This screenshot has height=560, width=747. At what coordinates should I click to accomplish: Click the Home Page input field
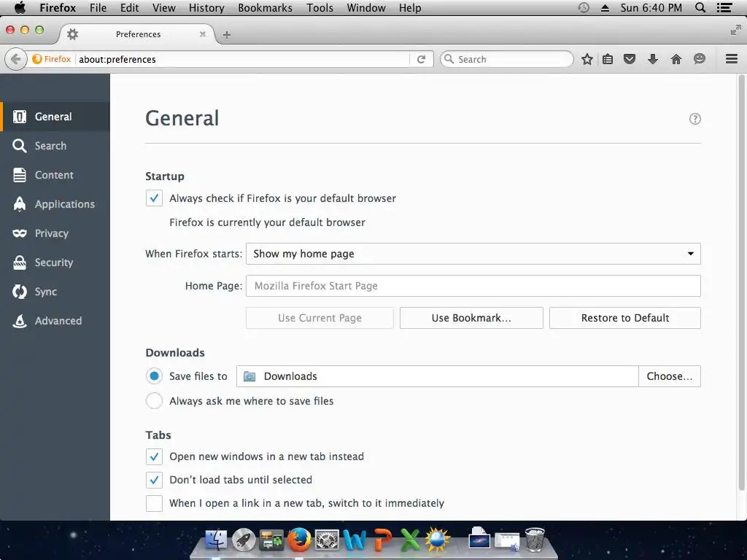point(473,286)
